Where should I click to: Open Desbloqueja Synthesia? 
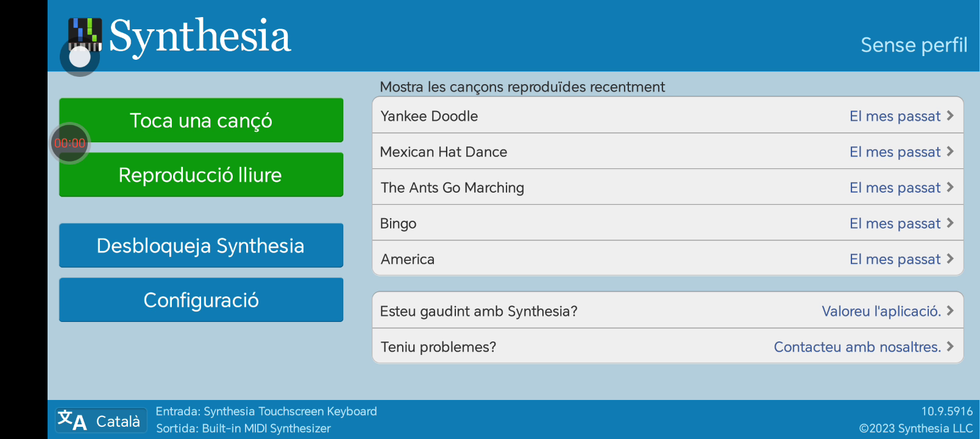(x=201, y=246)
